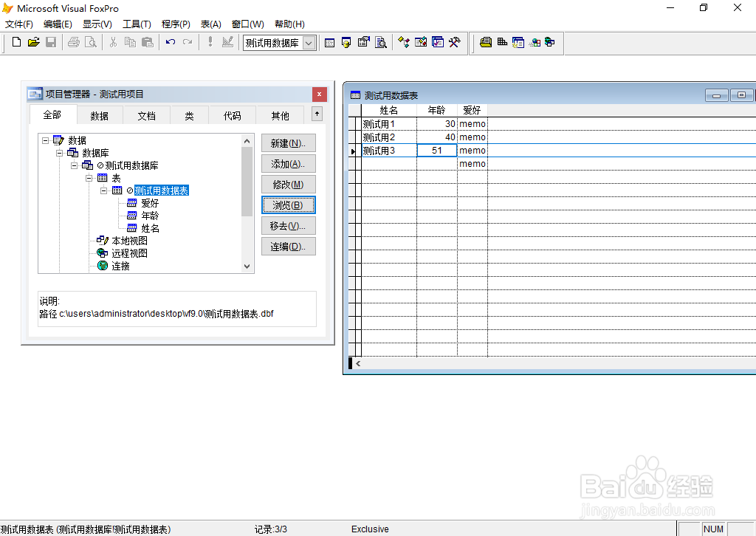Screen dimensions: 756x536
Task: Click the Redo arrow icon
Action: point(188,42)
